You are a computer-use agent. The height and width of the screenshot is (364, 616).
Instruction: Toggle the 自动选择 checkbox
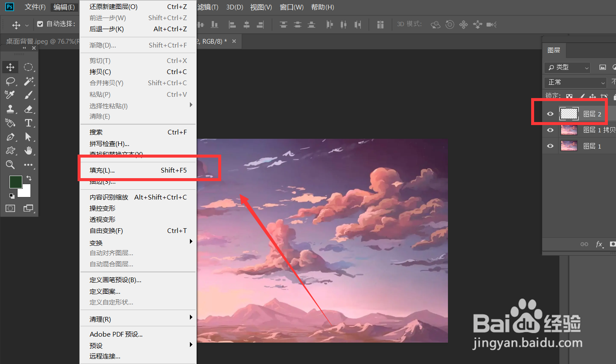point(40,24)
